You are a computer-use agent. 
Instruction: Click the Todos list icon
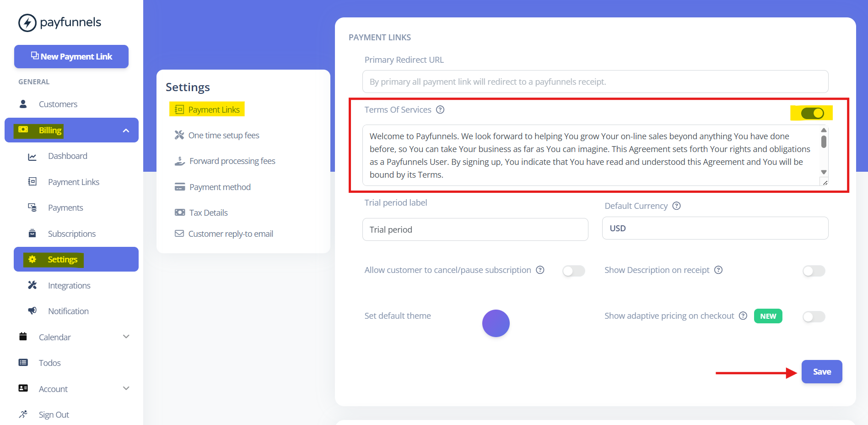pos(23,362)
